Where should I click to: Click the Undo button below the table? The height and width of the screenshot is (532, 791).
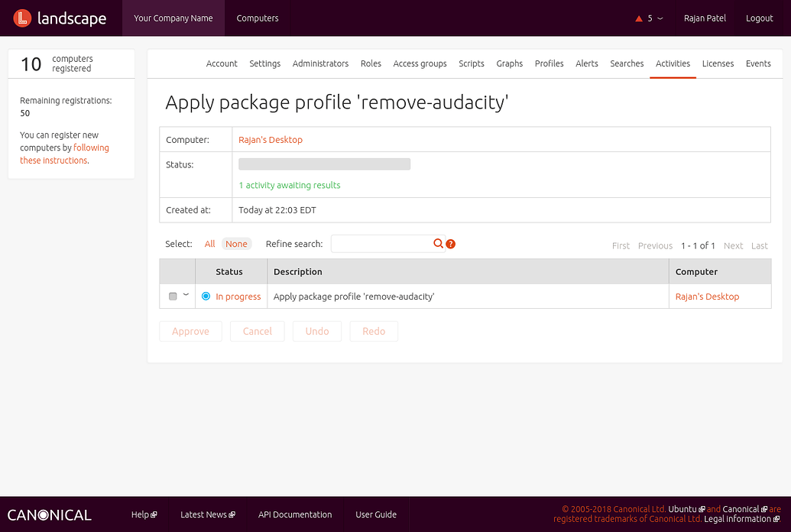pyautogui.click(x=316, y=331)
